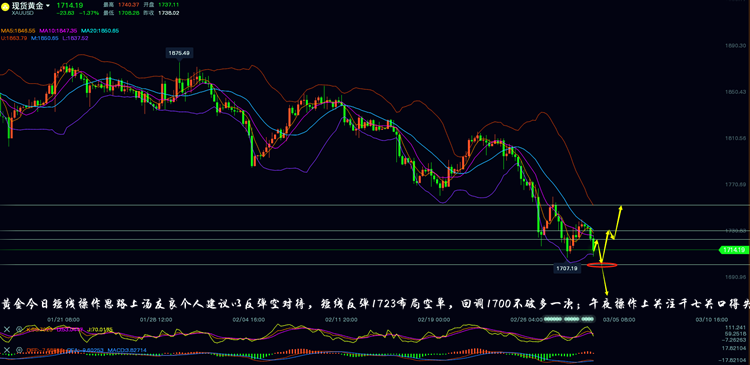Click the large green 1714.19 quote price
The image size is (750, 365).
pyautogui.click(x=70, y=5)
